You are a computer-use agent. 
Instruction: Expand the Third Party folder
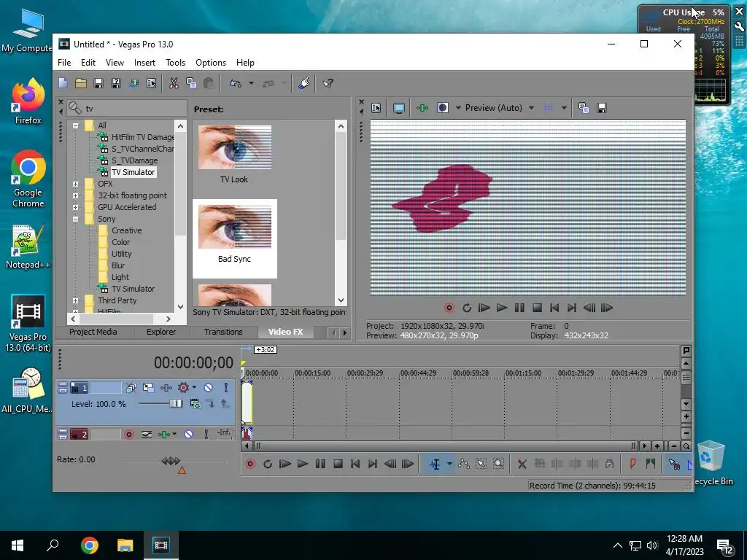click(75, 300)
